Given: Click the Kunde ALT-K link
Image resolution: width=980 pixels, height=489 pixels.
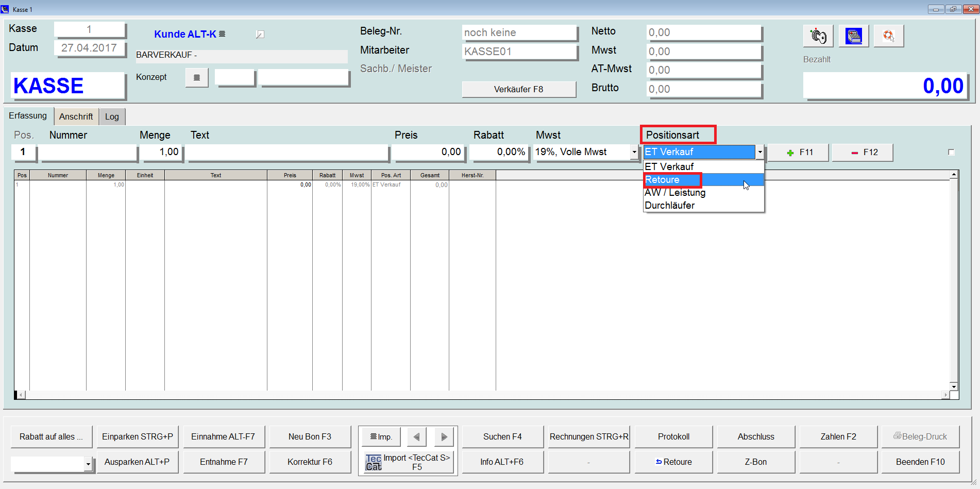Looking at the screenshot, I should 185,34.
